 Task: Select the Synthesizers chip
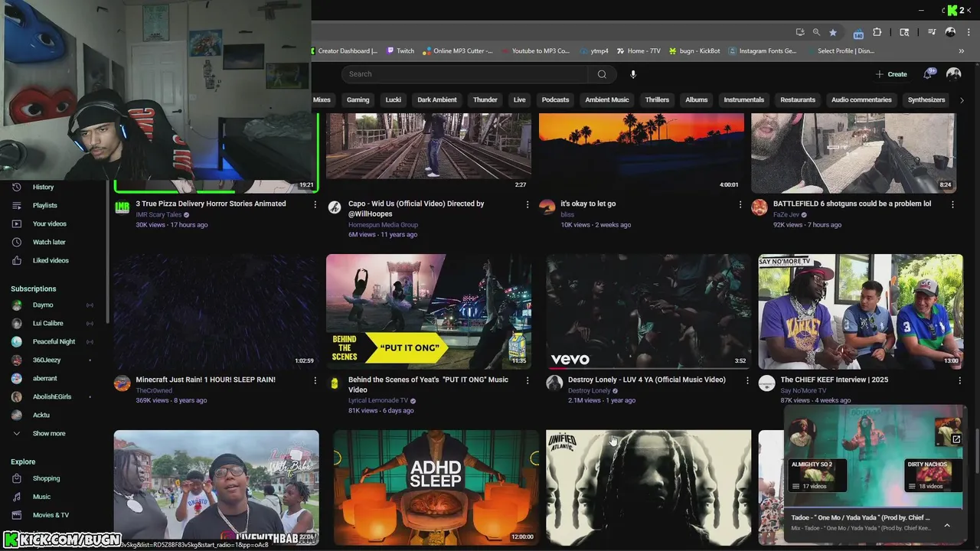pos(926,99)
